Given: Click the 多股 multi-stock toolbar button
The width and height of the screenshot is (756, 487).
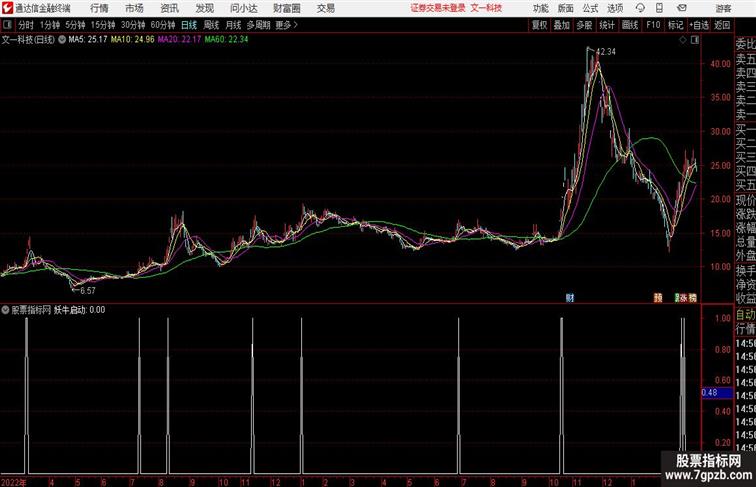Looking at the screenshot, I should (584, 25).
